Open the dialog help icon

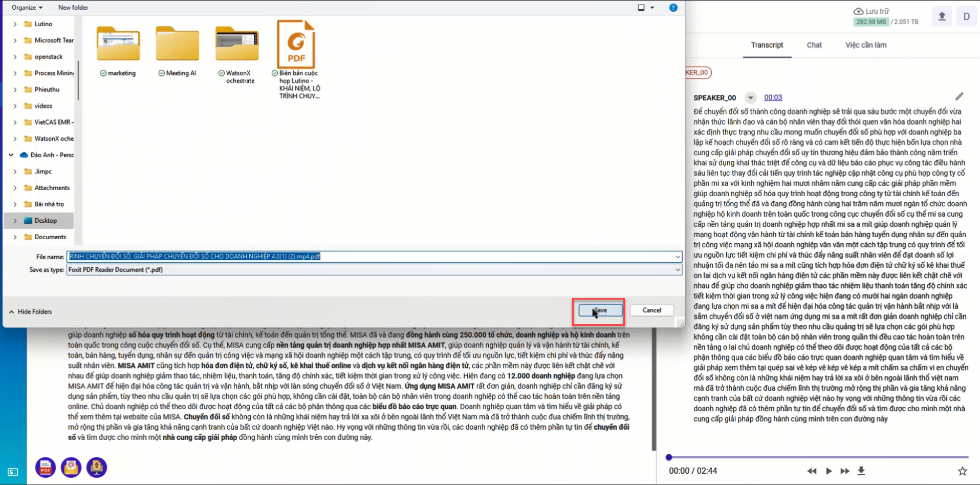coord(673,8)
